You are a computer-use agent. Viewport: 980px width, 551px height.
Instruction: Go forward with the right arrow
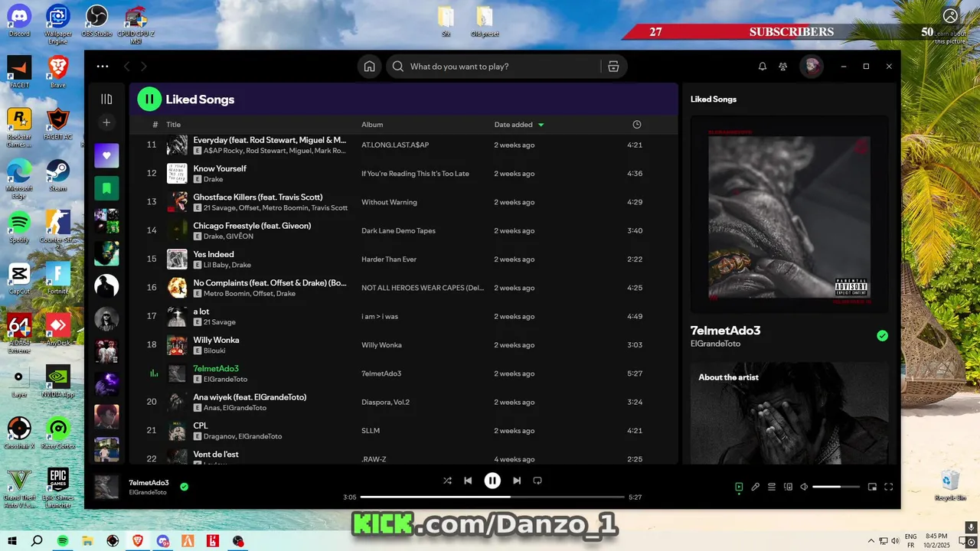(x=143, y=67)
